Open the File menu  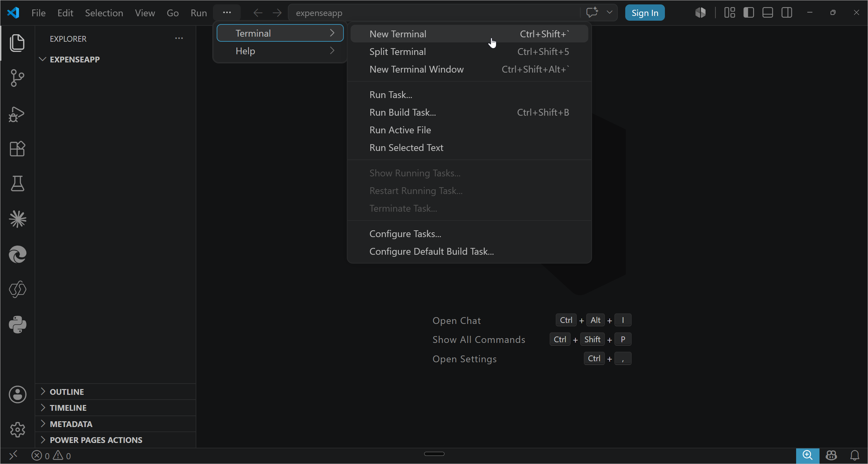(39, 13)
